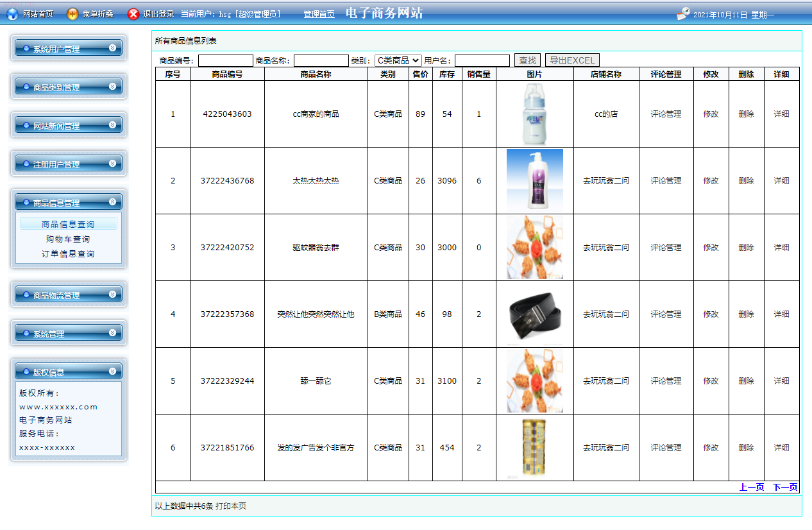The height and width of the screenshot is (530, 812).
Task: Click the globe icon for site home
Action: [12, 14]
